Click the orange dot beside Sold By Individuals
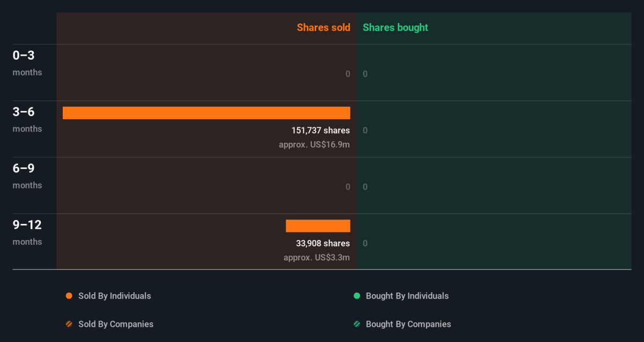 (x=69, y=296)
